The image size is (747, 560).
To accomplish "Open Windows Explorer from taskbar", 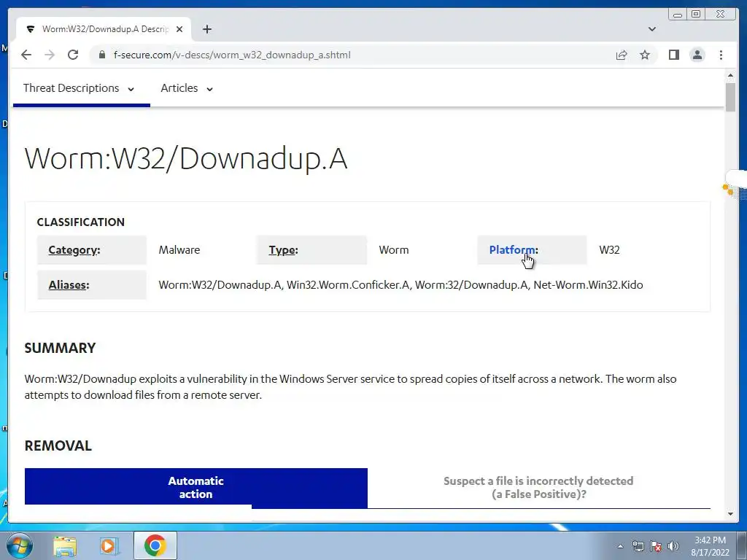I will point(65,545).
